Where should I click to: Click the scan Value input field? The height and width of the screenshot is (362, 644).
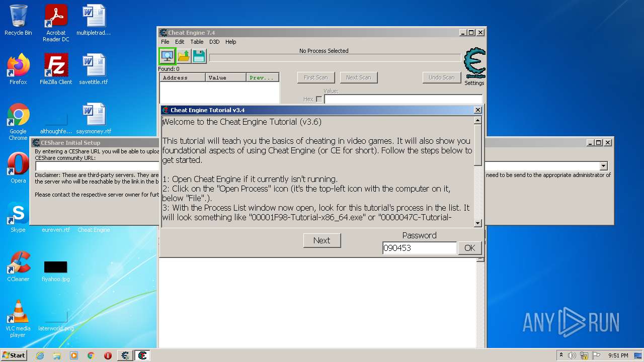coord(403,100)
